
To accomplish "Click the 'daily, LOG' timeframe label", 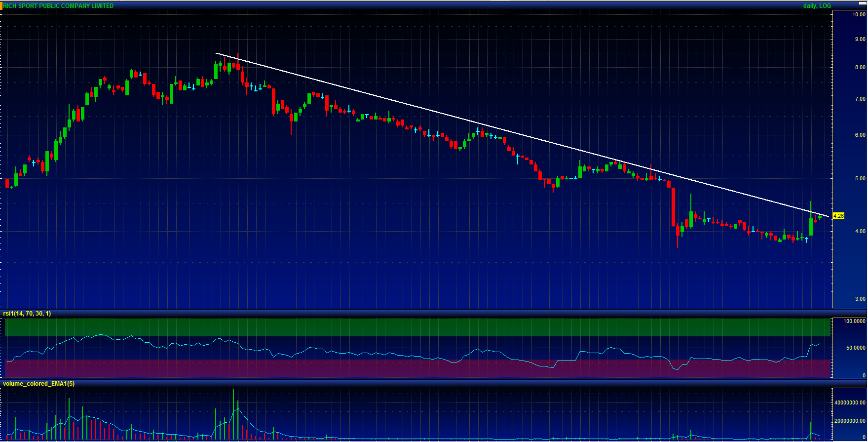I will (817, 6).
